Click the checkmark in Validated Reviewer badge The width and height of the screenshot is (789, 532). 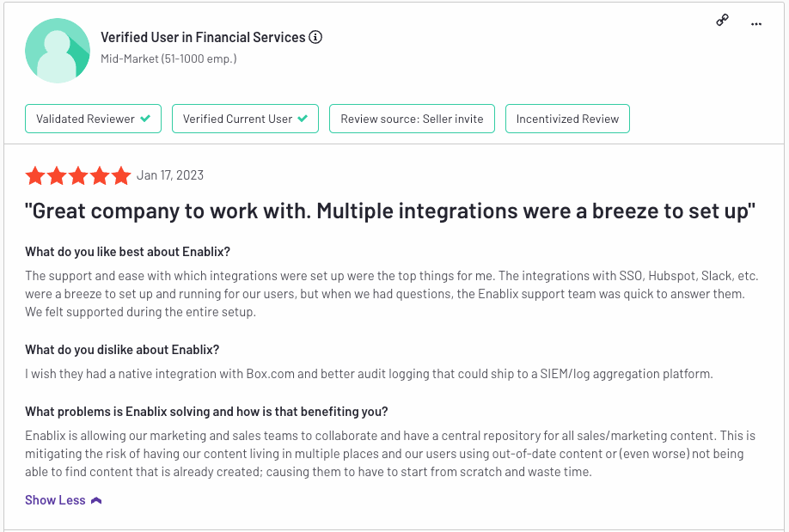point(145,119)
